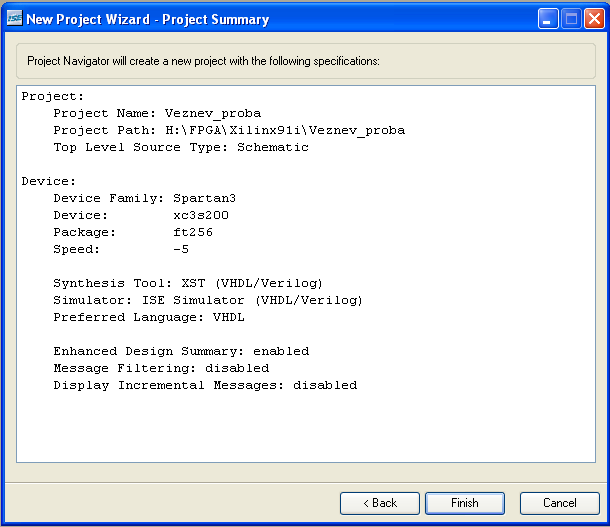Go back with the Back button
Viewport: 610px width, 527px height.
pyautogui.click(x=380, y=503)
